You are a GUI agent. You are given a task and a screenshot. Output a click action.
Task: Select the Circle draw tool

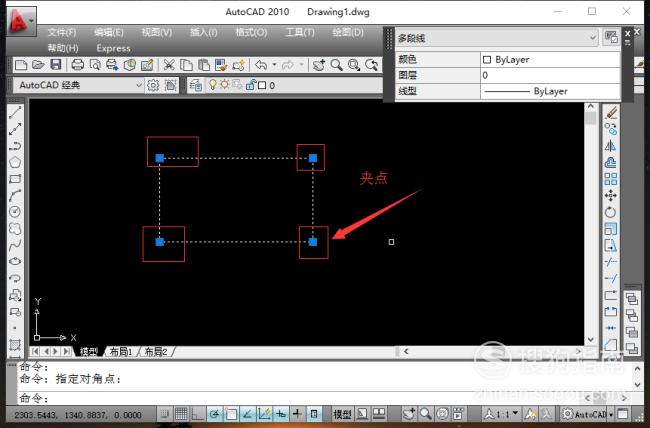pos(15,212)
